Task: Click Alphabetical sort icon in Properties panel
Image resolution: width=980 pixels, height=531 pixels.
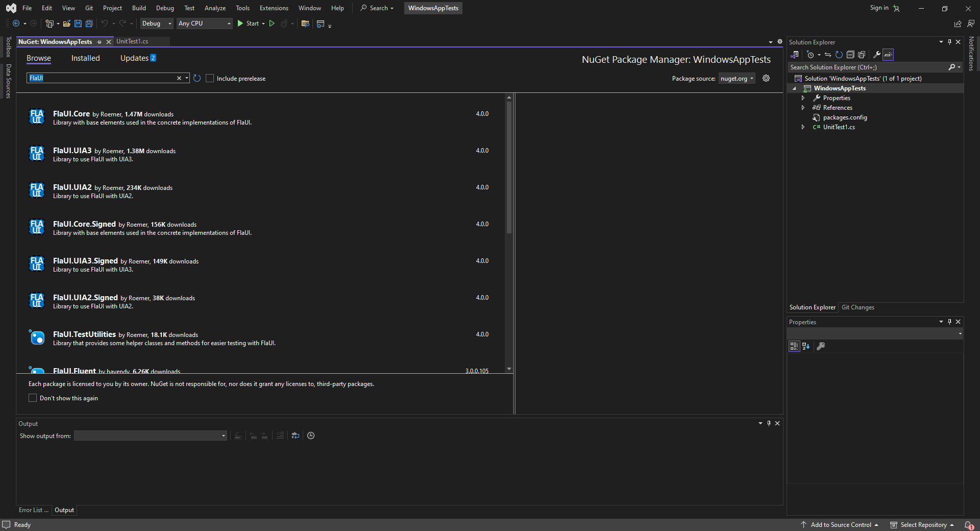Action: 806,346
